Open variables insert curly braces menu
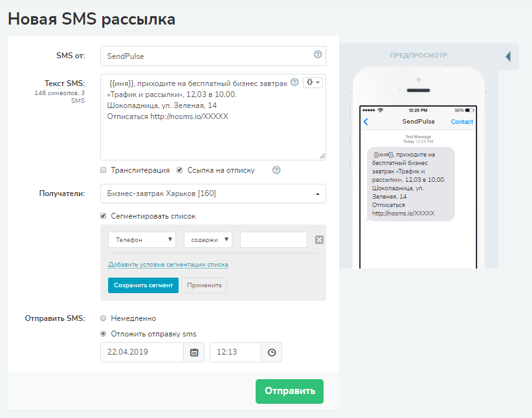The width and height of the screenshot is (532, 418). [x=313, y=82]
